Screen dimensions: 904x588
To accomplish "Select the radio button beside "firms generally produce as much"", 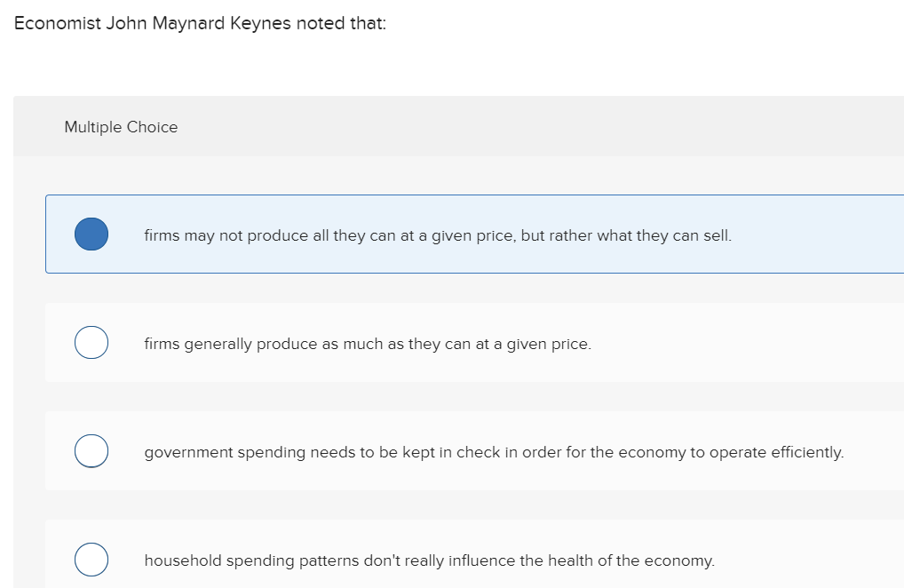I will 91,342.
